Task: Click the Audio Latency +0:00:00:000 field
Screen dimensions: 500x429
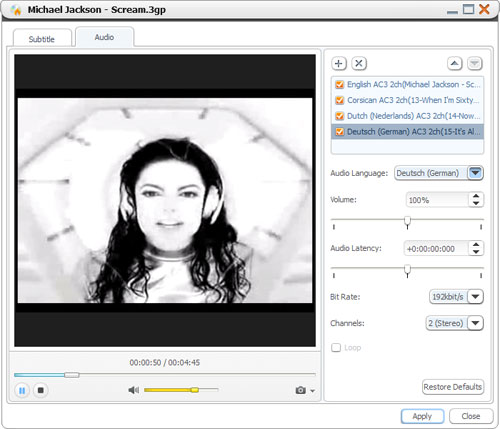Action: [x=436, y=249]
